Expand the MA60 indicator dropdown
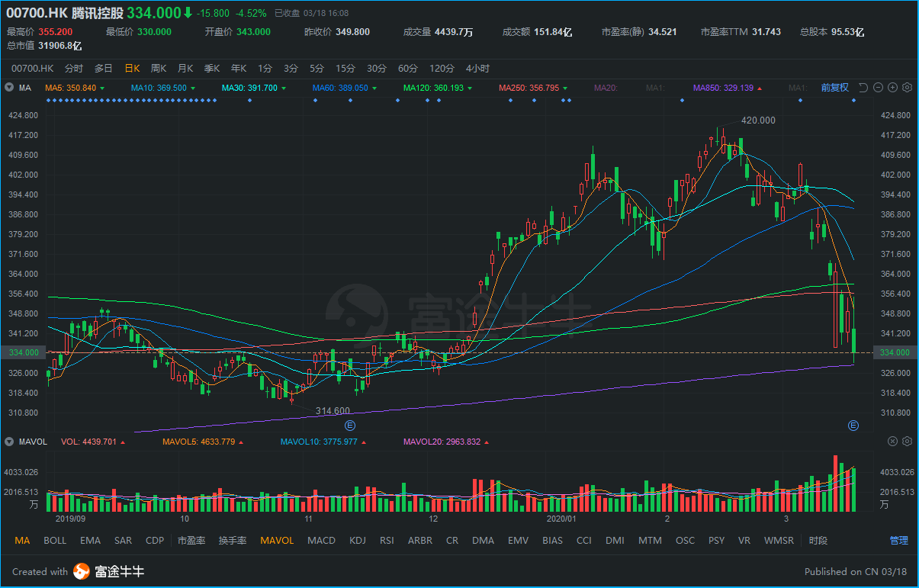 374,88
